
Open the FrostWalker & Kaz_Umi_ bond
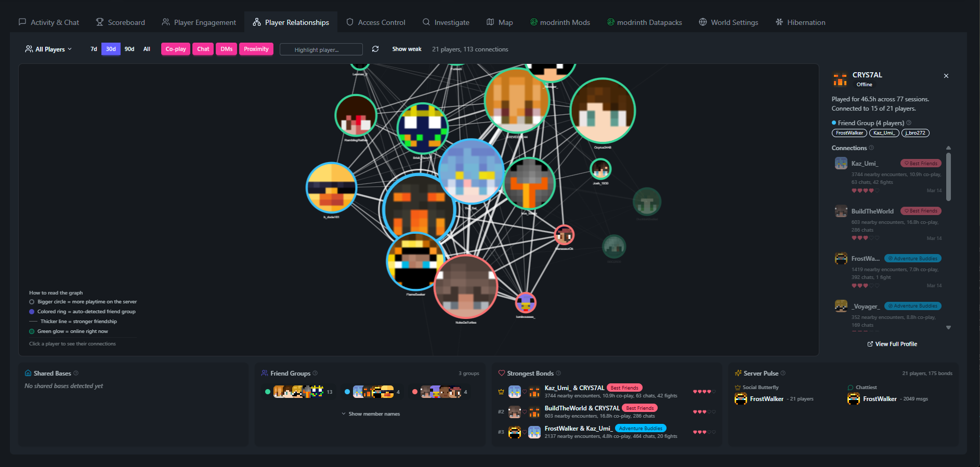(x=606, y=432)
